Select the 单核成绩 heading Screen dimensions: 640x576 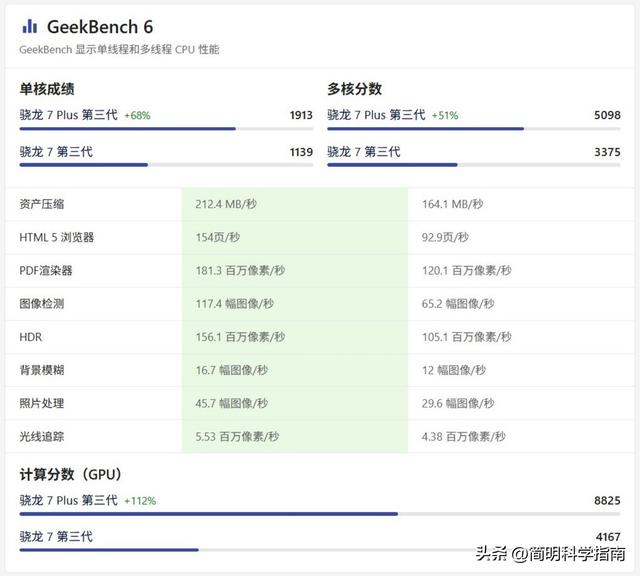tap(47, 89)
